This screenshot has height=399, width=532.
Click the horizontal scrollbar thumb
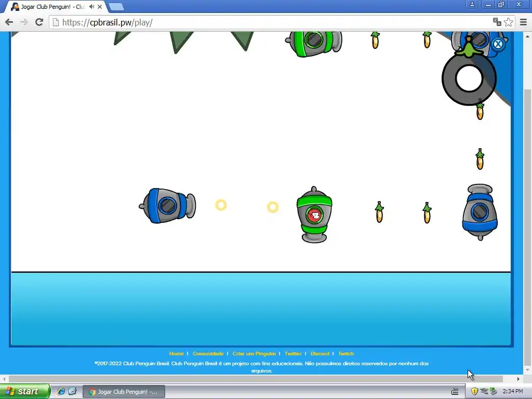coord(256,379)
